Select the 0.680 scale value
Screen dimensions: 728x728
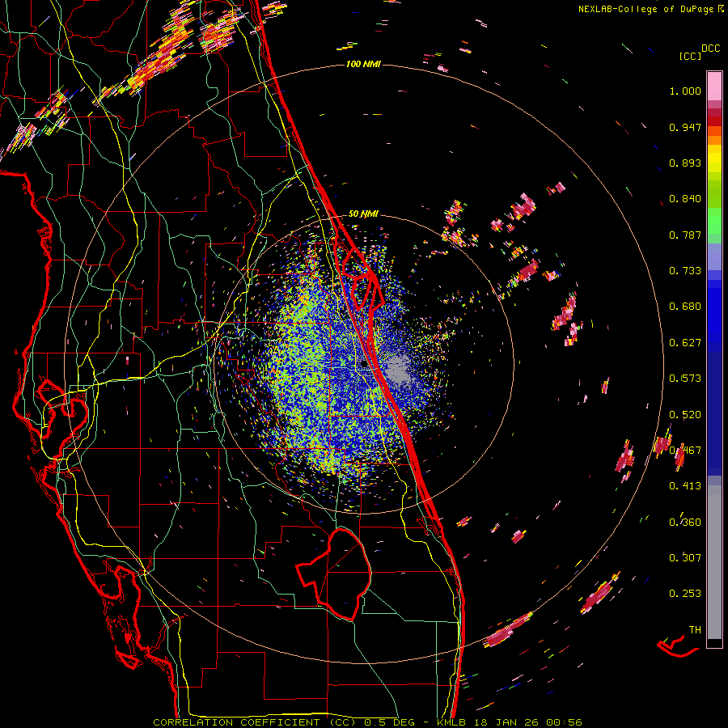[685, 307]
